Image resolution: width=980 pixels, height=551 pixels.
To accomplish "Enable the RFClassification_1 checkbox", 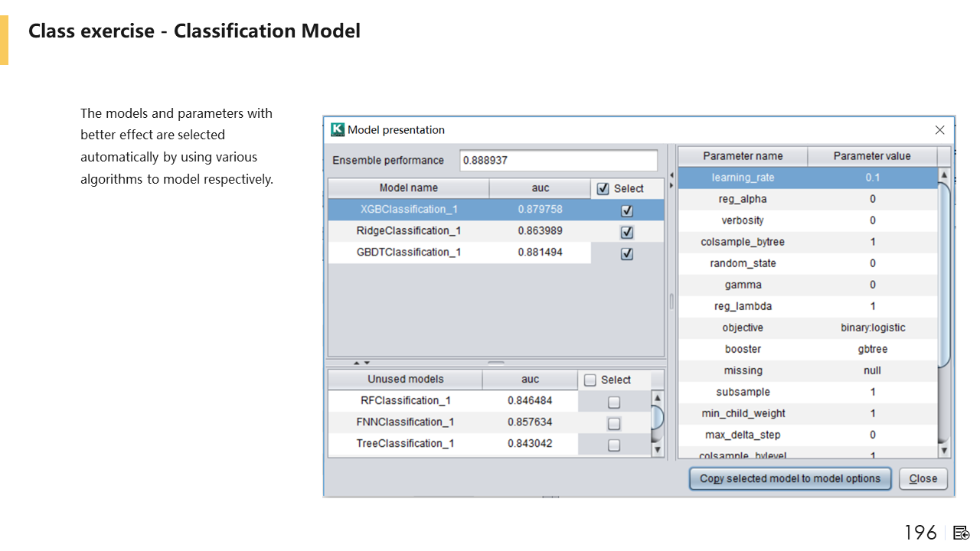I will coord(614,402).
